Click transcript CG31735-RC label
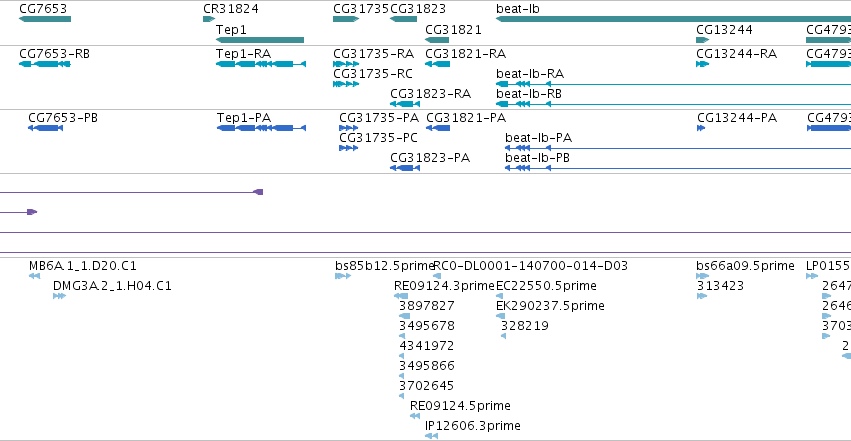851x441 pixels. tap(373, 74)
